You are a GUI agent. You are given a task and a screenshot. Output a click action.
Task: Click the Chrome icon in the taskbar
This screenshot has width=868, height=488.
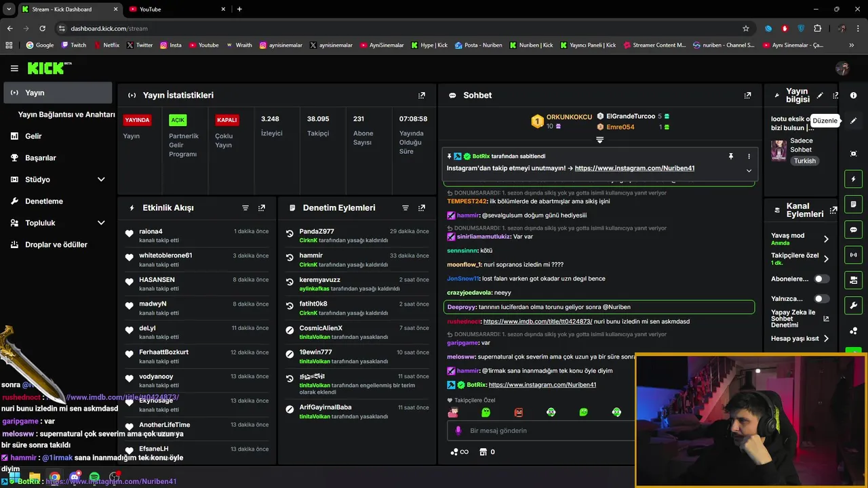click(55, 477)
